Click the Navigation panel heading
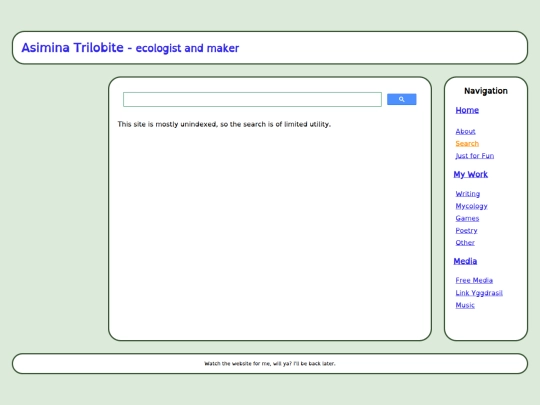Viewport: 540px width, 405px height. (x=486, y=91)
